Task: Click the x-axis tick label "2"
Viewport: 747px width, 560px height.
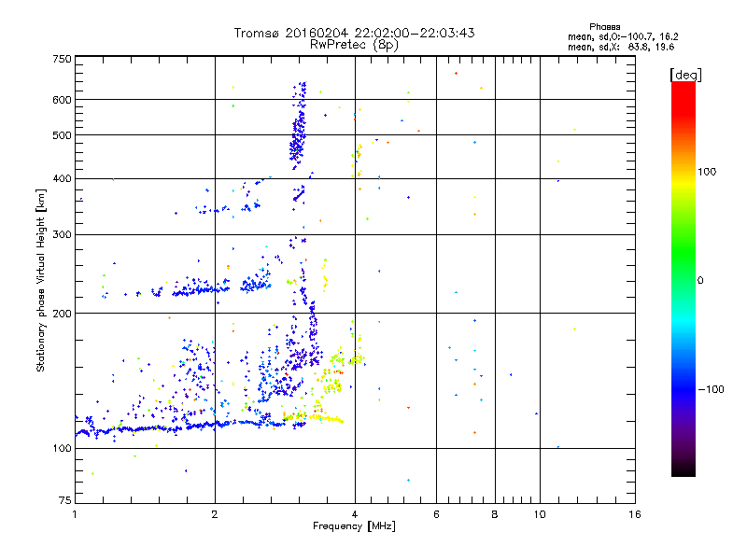Action: 215,514
